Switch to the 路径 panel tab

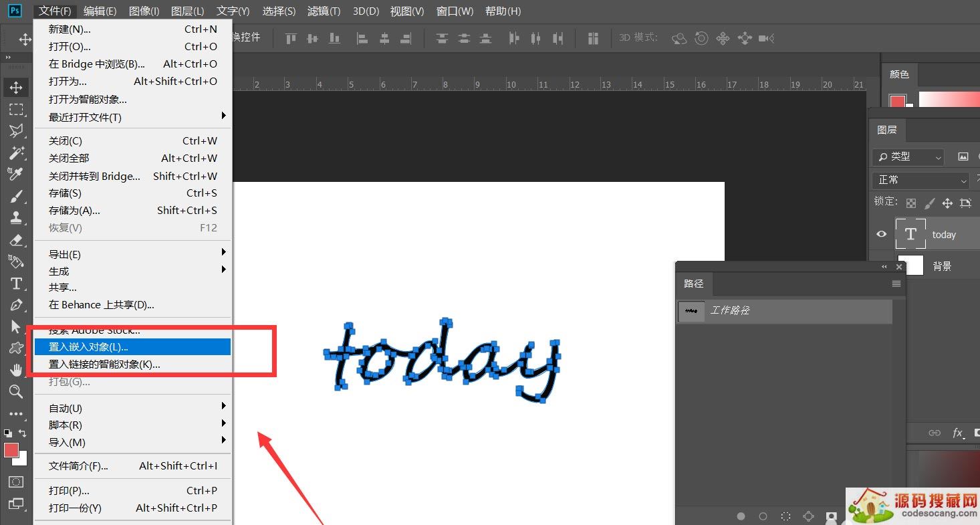[x=694, y=284]
